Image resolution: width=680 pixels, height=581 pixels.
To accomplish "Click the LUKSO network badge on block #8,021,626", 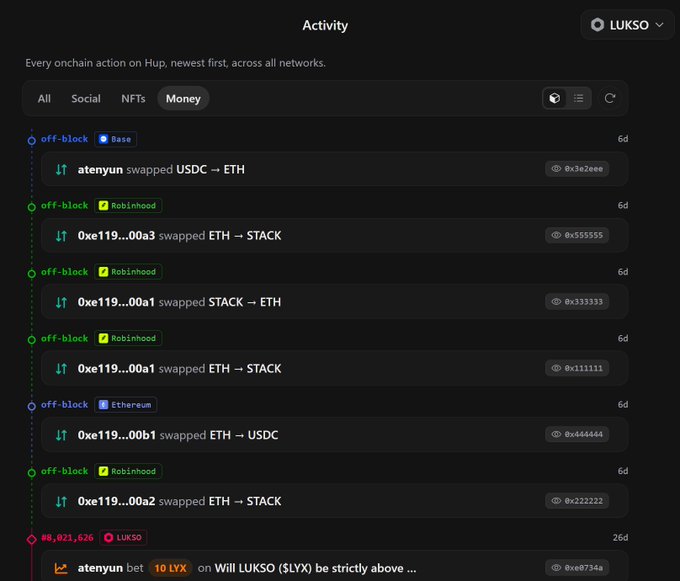I will click(x=123, y=538).
